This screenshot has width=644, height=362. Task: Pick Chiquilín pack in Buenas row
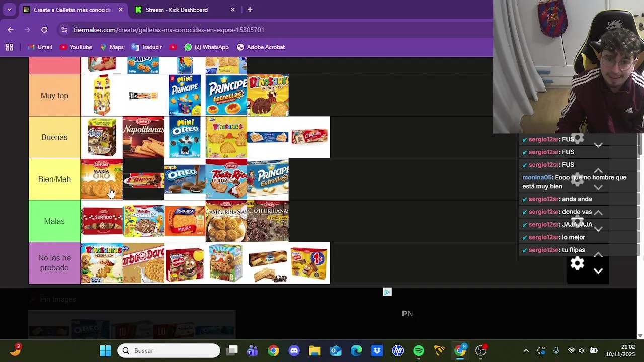click(x=309, y=137)
